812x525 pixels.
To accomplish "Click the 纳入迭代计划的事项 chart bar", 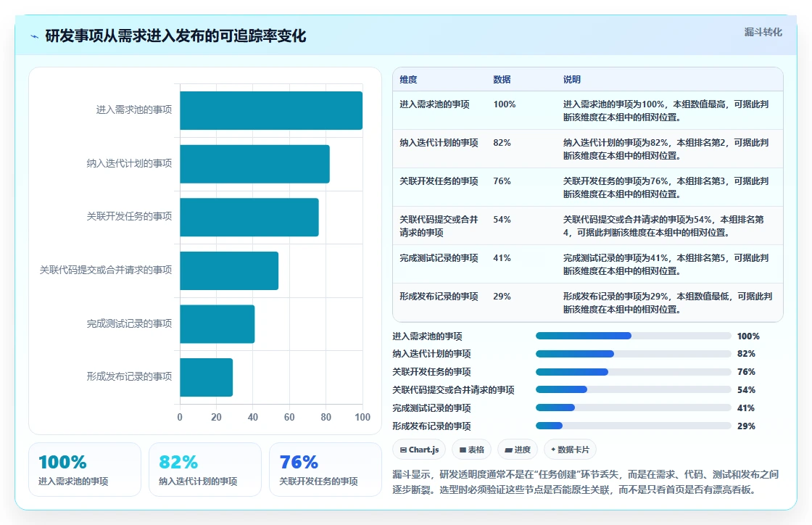I will (x=254, y=164).
